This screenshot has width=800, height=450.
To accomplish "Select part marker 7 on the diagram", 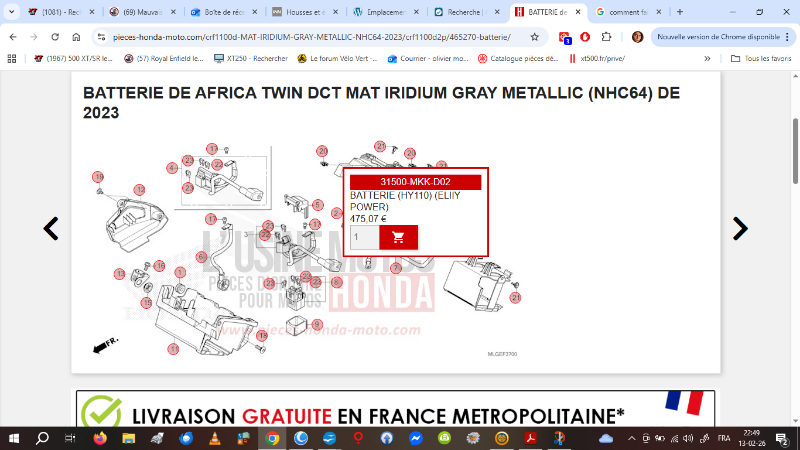I will pos(396,268).
